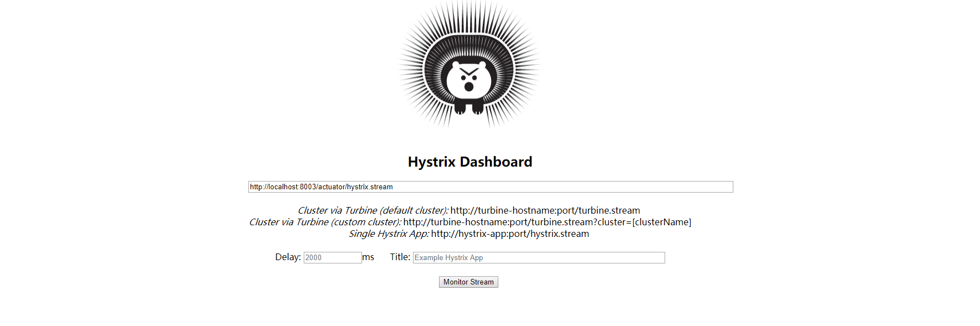The width and height of the screenshot is (980, 326).
Task: Click the 'Cluster via Turbine (default cluster)' label
Action: [x=373, y=210]
